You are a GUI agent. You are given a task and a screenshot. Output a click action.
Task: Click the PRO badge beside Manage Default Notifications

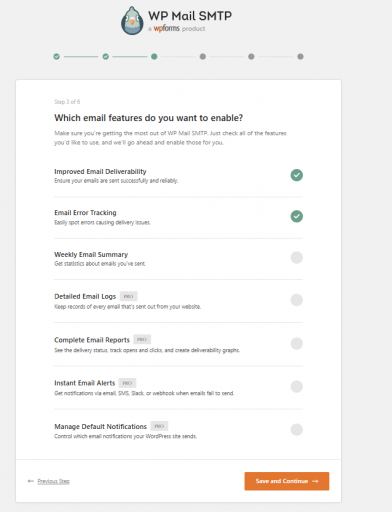(x=159, y=426)
